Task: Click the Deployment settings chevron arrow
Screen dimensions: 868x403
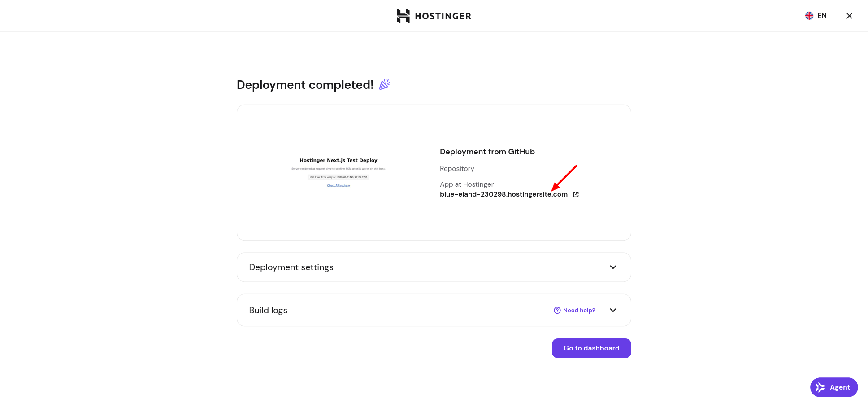Action: pyautogui.click(x=613, y=267)
